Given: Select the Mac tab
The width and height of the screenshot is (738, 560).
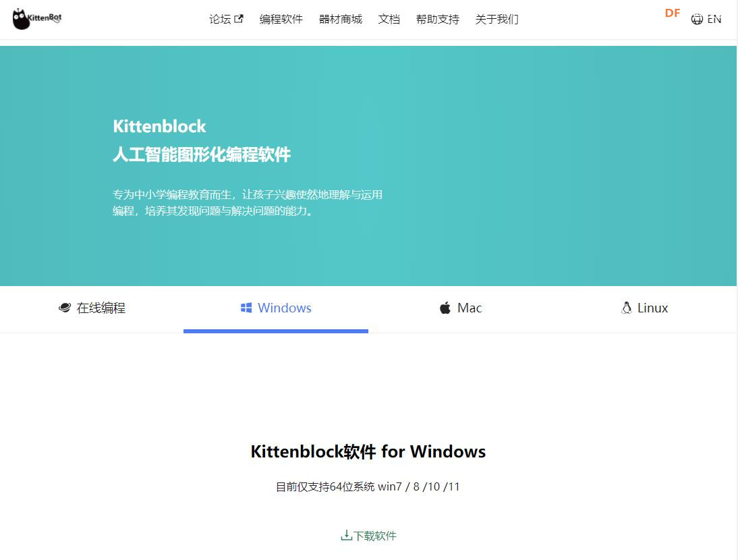Looking at the screenshot, I should point(460,308).
